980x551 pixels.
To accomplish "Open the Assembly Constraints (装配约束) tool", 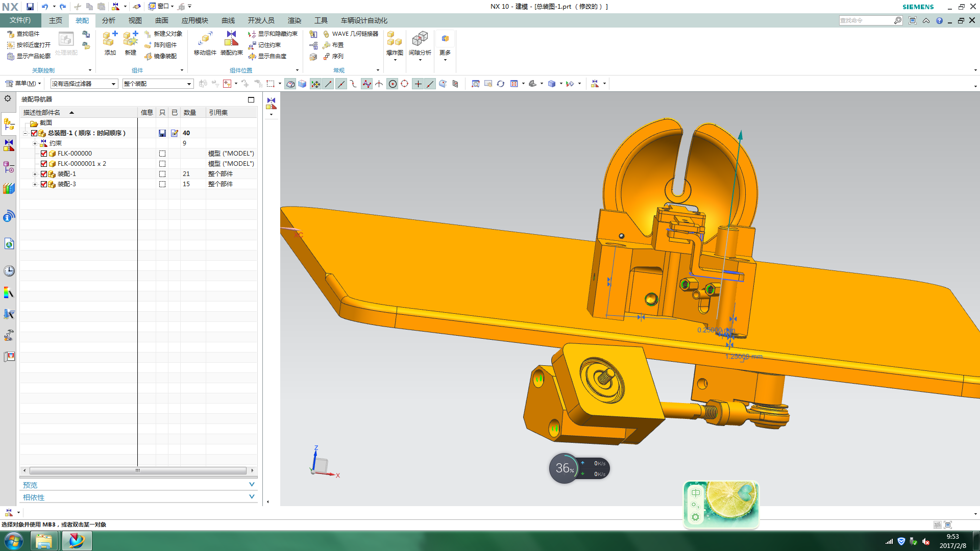I will coord(231,43).
